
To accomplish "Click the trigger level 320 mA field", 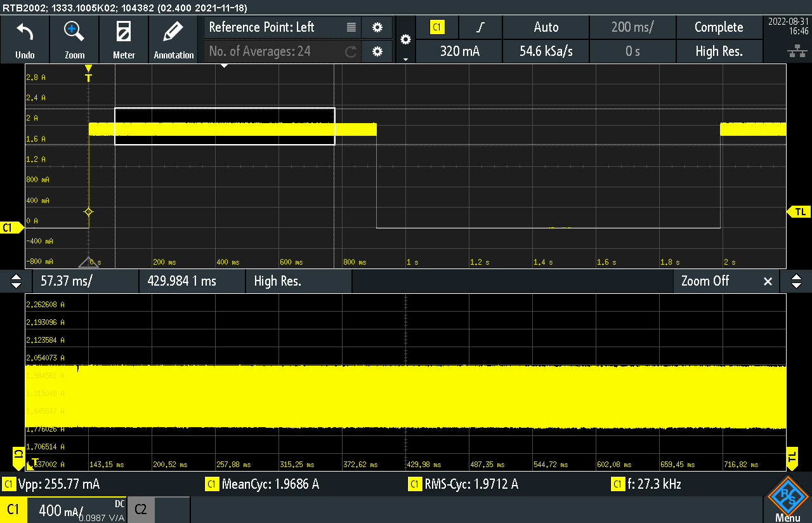I will click(x=460, y=51).
